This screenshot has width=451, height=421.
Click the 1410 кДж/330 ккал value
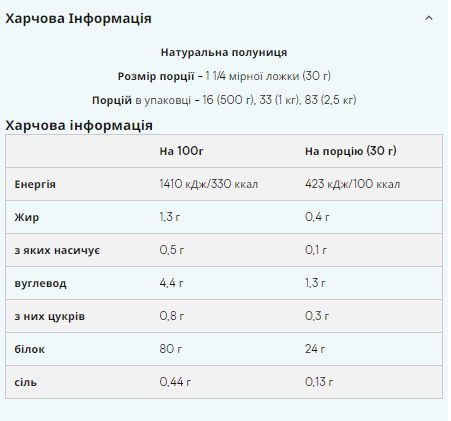209,184
